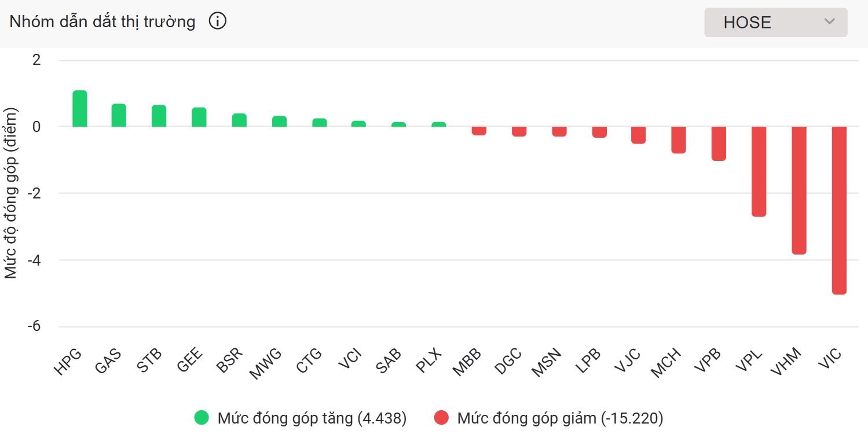Click the VJC ticker label
868x438 pixels.
click(627, 361)
